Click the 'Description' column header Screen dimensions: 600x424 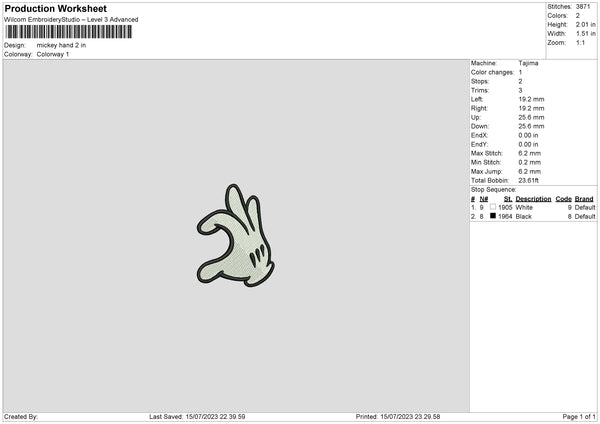click(x=533, y=199)
